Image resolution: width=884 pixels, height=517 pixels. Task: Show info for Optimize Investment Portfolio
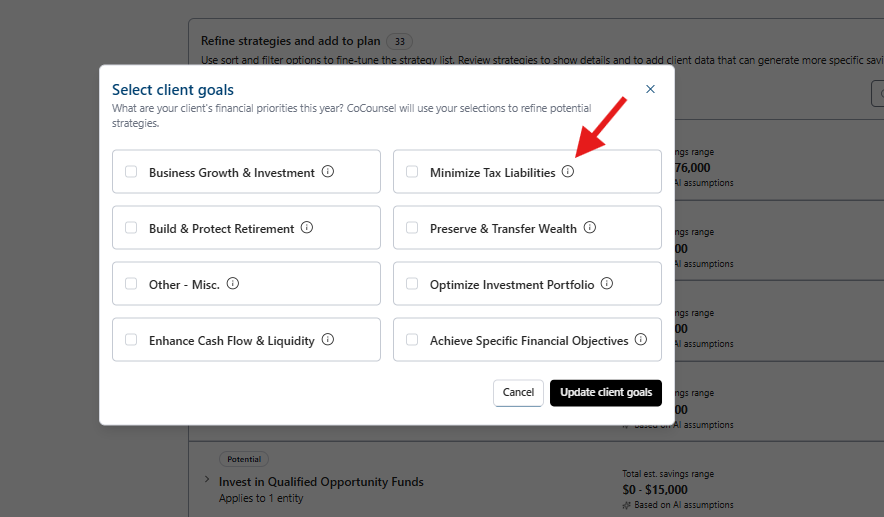coord(607,284)
